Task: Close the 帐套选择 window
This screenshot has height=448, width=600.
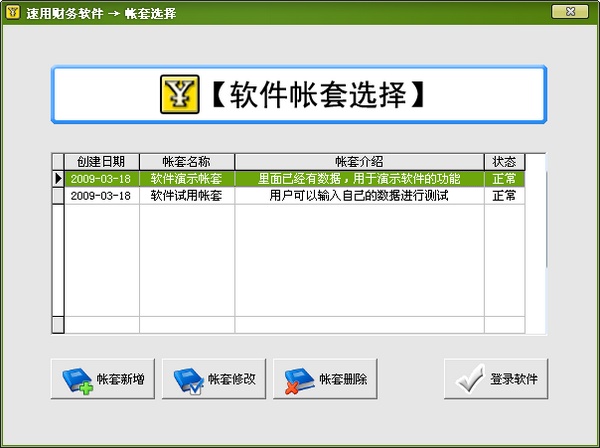Action: click(570, 11)
